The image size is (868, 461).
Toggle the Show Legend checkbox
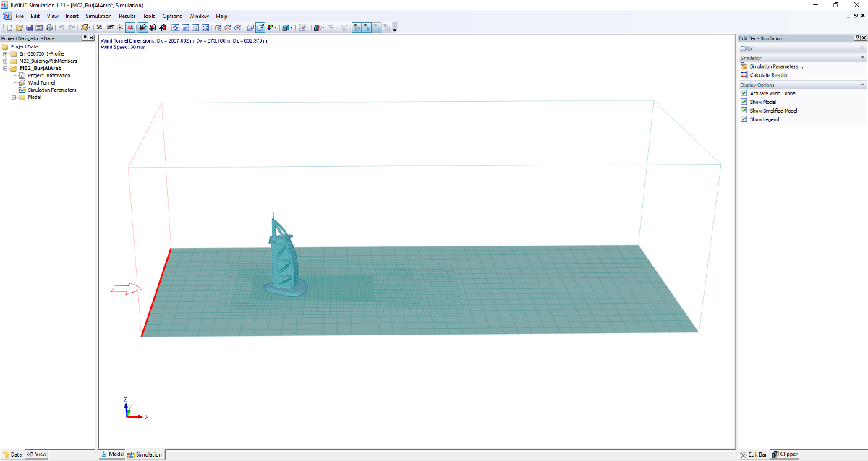(x=744, y=119)
